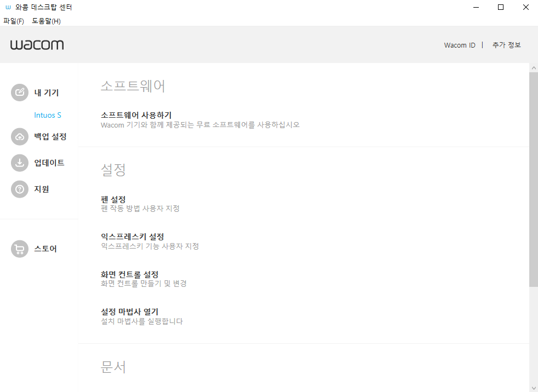Open 펜 설정 settings

click(113, 199)
